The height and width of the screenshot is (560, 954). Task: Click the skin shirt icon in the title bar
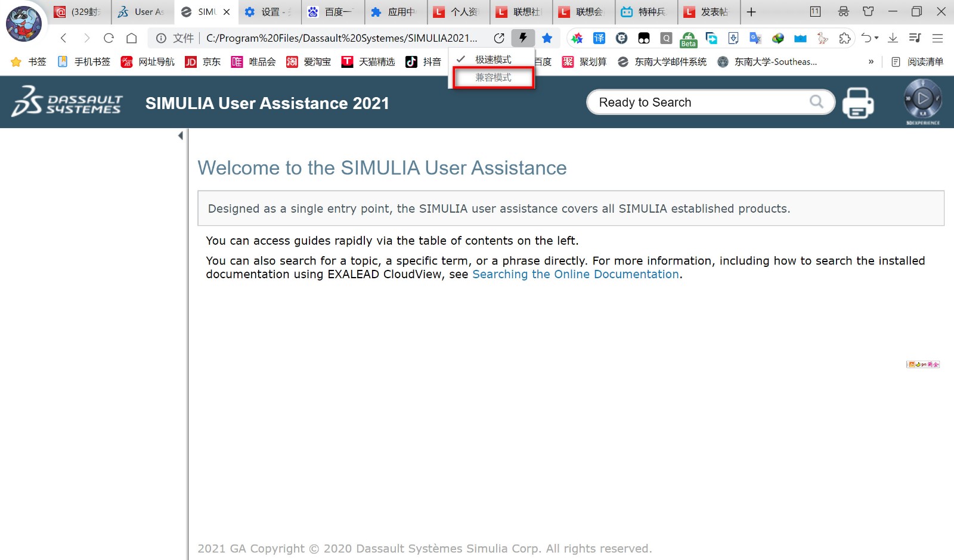(x=868, y=11)
